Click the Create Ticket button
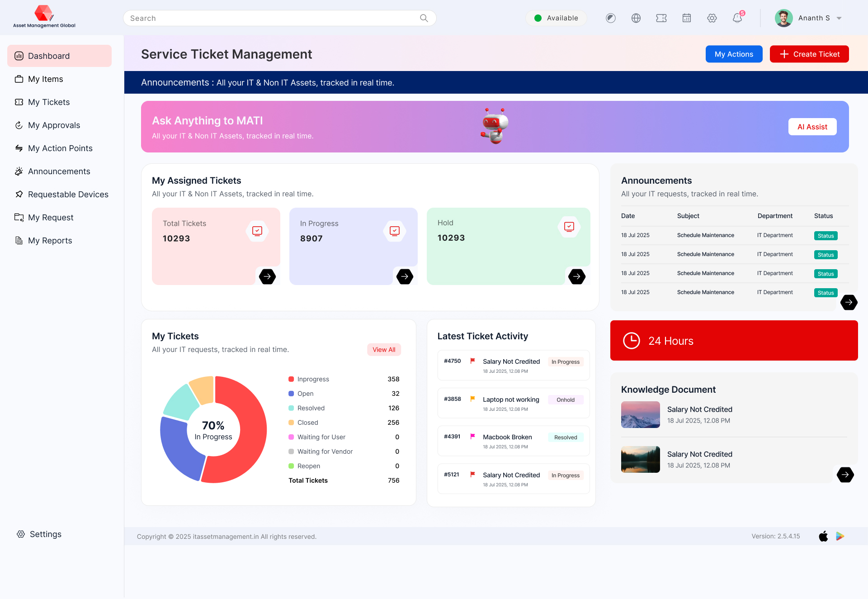 809,54
